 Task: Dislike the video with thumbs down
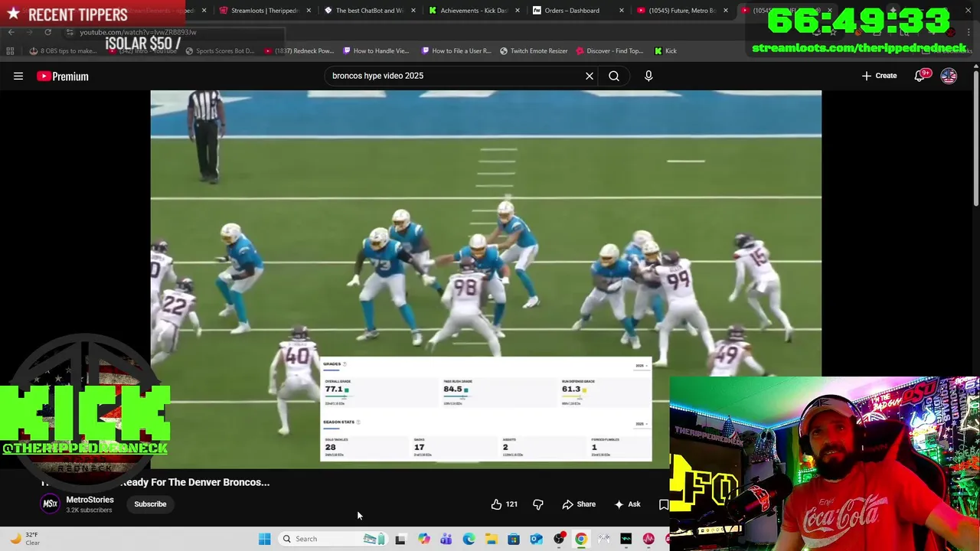point(538,504)
